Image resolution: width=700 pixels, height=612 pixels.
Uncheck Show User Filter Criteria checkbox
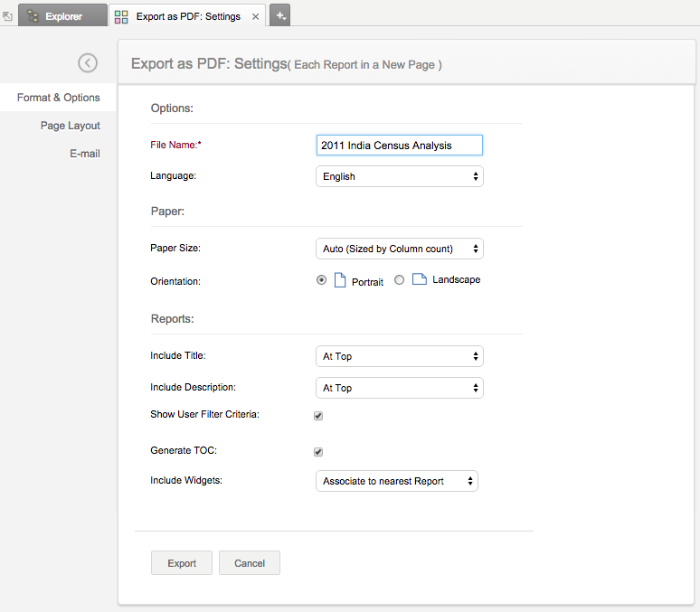(318, 416)
